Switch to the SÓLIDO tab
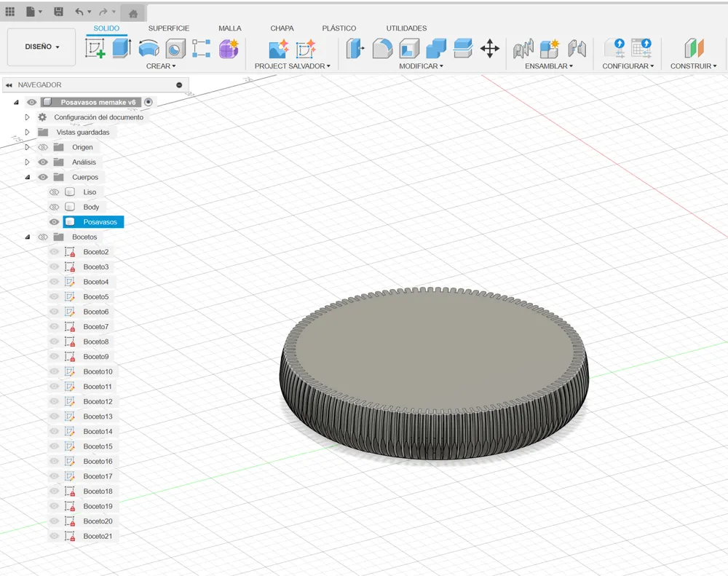 tap(106, 28)
